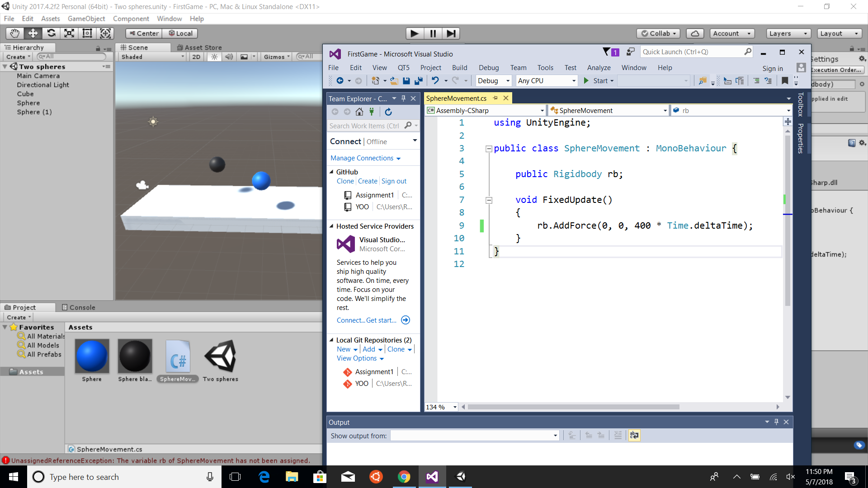
Task: Click Team Explorer Home icon
Action: pyautogui.click(x=359, y=112)
